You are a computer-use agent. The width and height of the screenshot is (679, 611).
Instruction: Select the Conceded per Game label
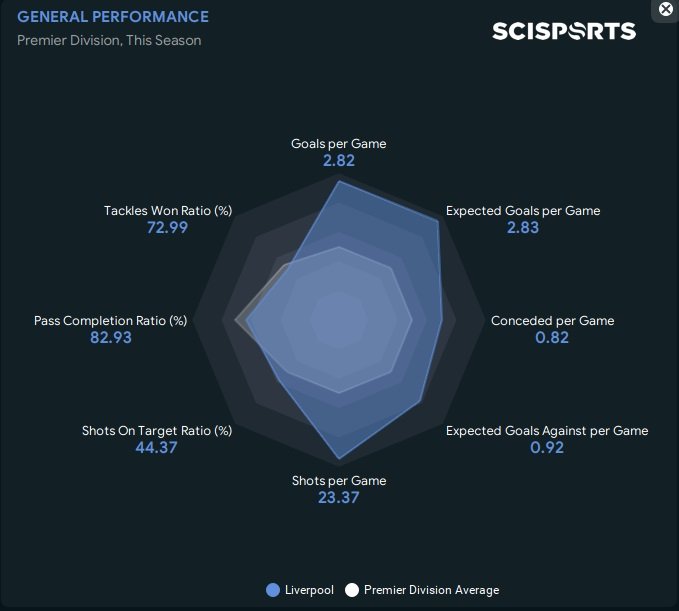552,321
